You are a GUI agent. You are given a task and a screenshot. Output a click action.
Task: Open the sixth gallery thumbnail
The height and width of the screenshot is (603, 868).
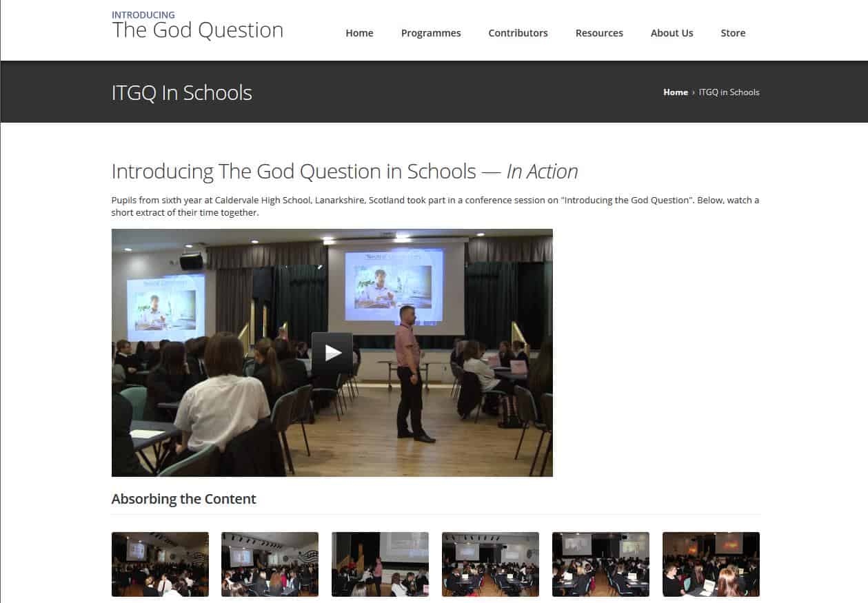pyautogui.click(x=711, y=564)
